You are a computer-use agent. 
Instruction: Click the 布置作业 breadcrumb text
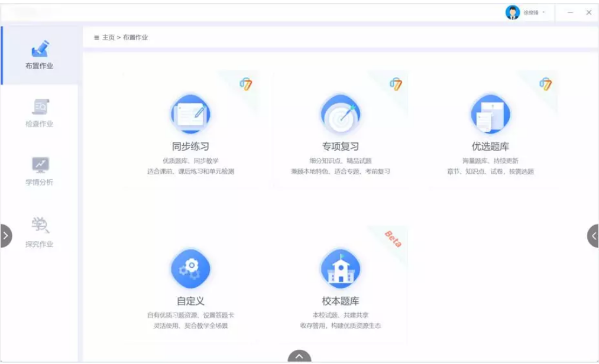135,38
